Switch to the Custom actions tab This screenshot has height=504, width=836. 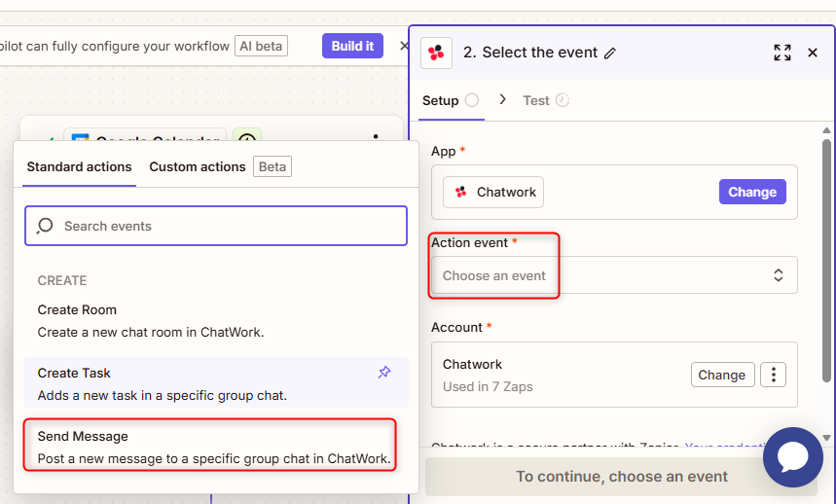click(198, 167)
